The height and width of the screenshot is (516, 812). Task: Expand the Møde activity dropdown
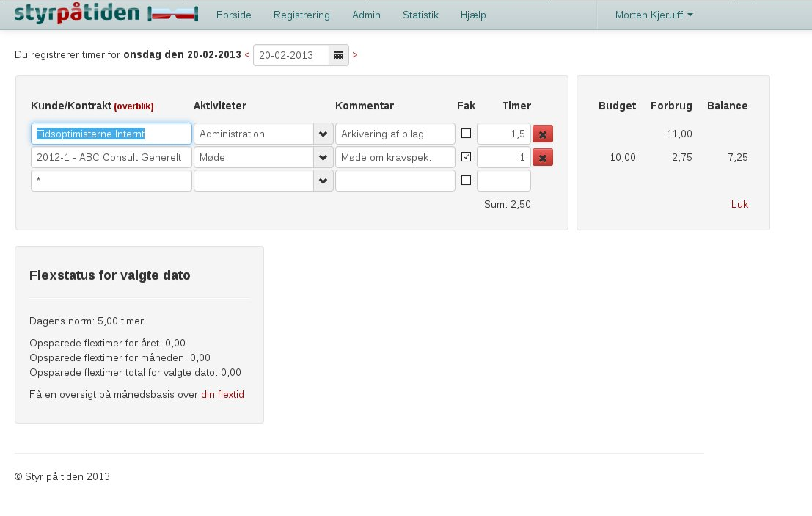(323, 158)
